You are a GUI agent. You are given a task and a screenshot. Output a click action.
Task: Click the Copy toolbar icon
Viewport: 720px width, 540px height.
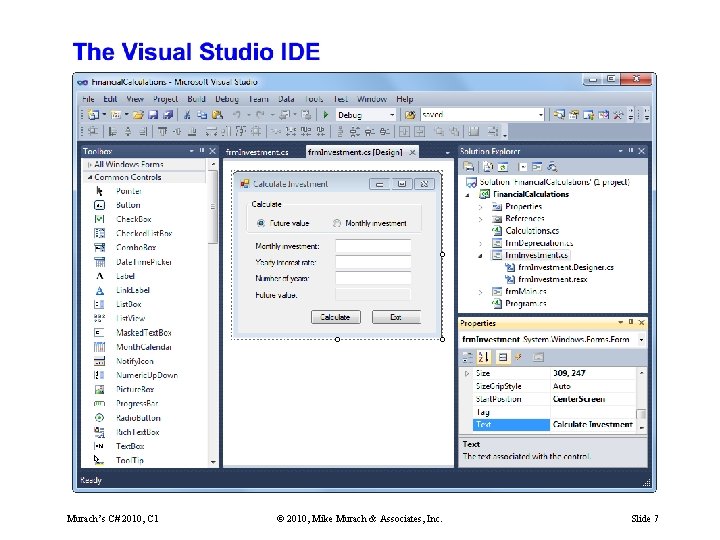tap(202, 115)
